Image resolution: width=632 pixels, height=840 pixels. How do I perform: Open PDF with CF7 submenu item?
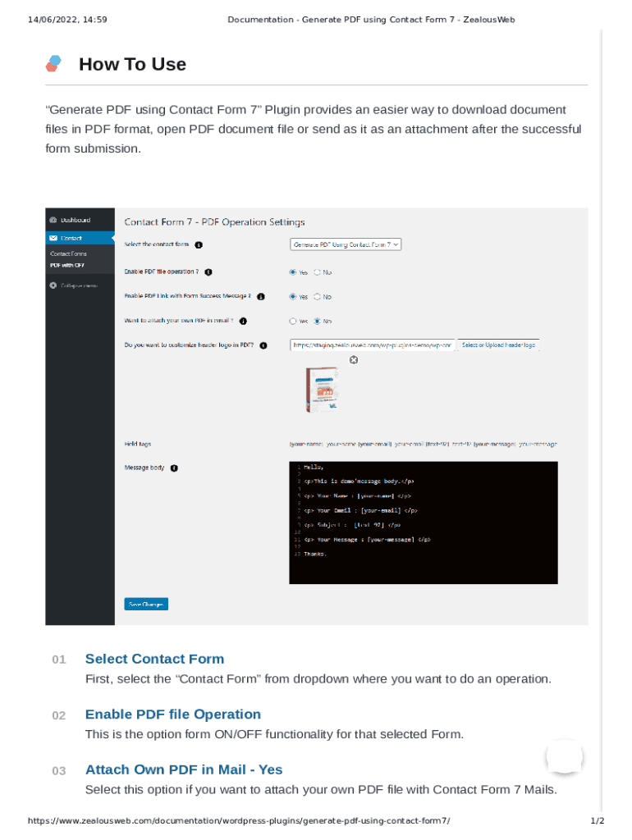(x=66, y=265)
